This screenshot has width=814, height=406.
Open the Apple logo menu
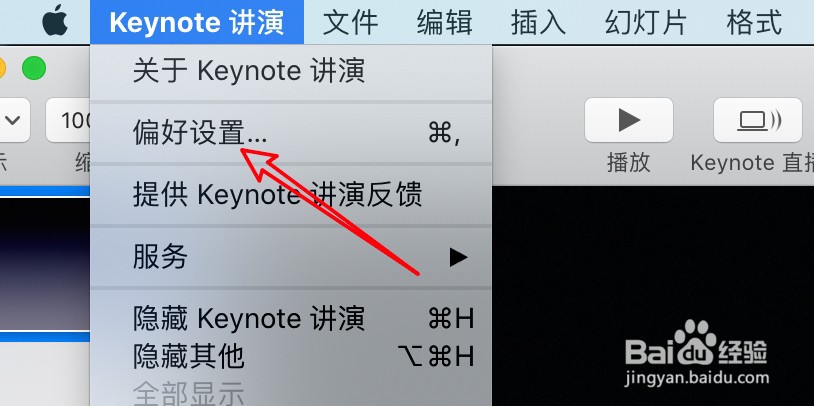[55, 22]
